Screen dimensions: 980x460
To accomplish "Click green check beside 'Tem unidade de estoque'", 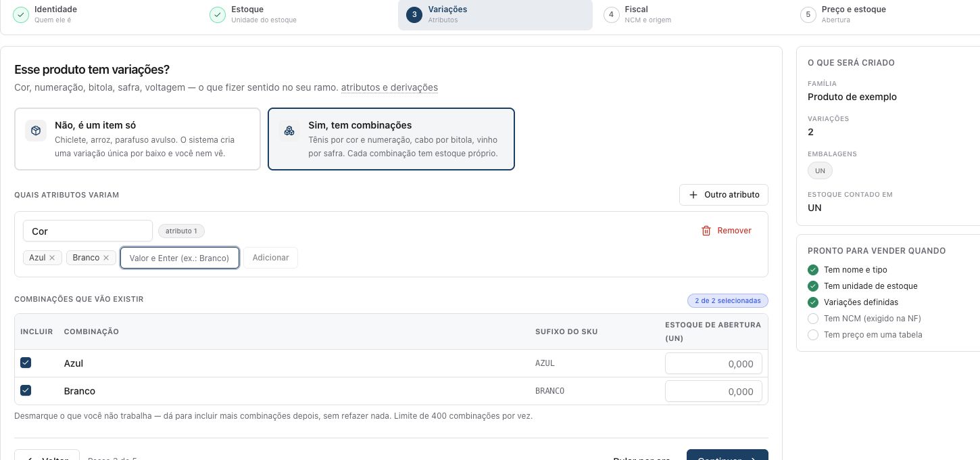I will [x=813, y=286].
